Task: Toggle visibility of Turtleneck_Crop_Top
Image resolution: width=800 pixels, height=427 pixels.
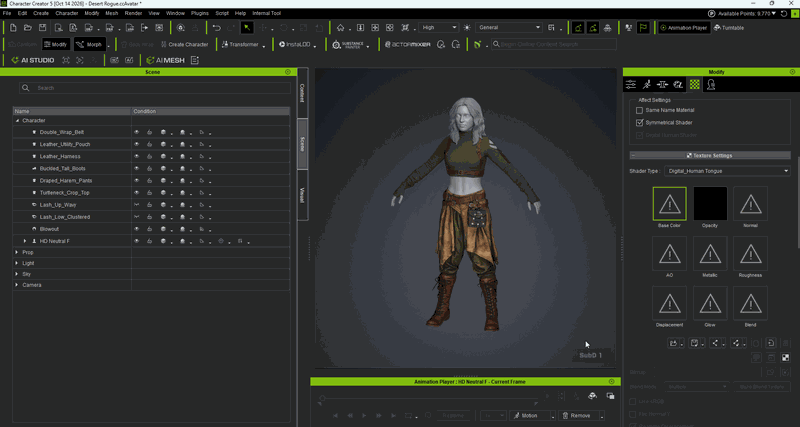Action: (136, 193)
